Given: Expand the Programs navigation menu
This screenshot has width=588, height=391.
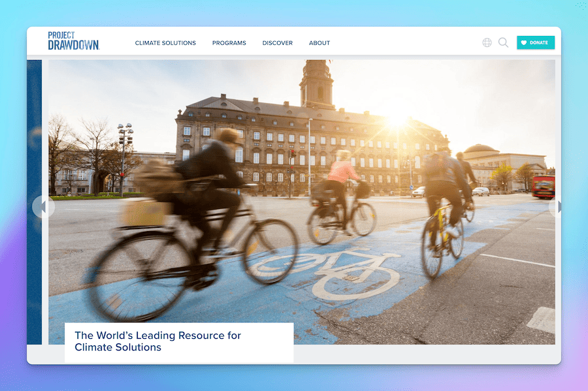Looking at the screenshot, I should pos(229,43).
